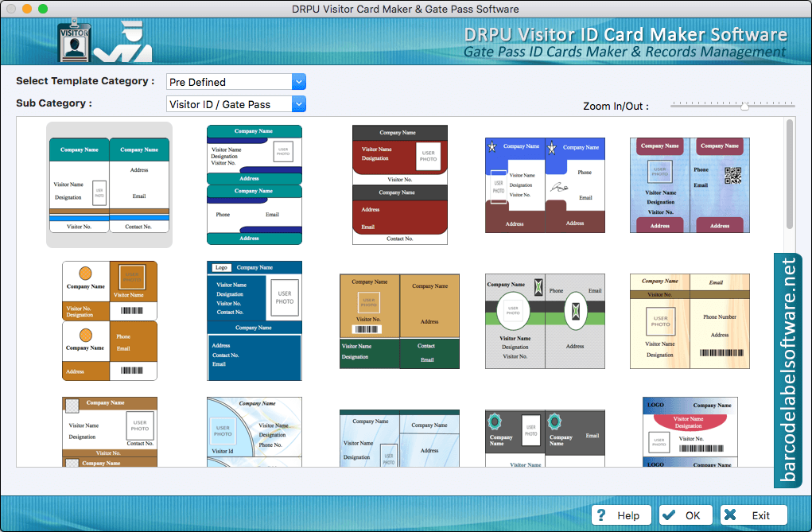This screenshot has height=532, width=812.
Task: Select the gray template with green stripe
Action: coord(545,321)
